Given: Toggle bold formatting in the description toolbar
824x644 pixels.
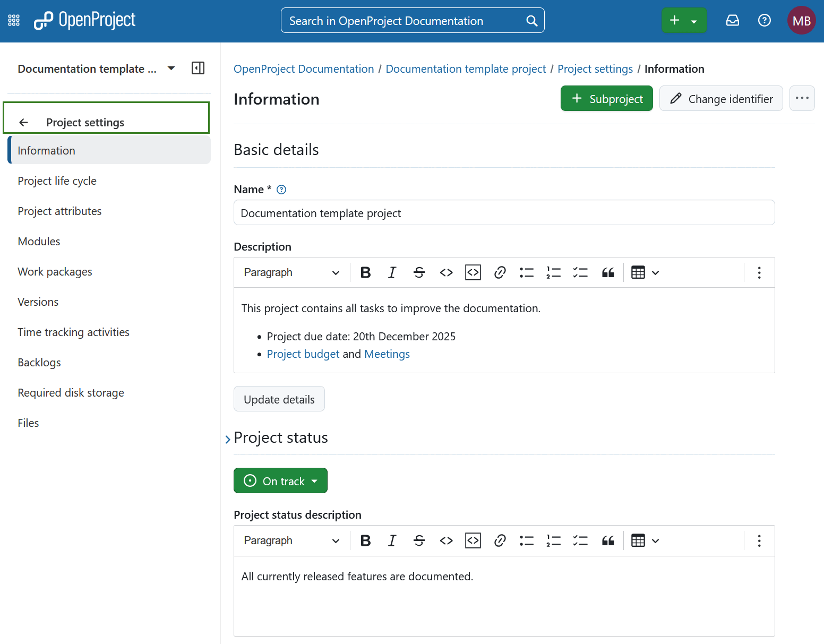Looking at the screenshot, I should [365, 272].
